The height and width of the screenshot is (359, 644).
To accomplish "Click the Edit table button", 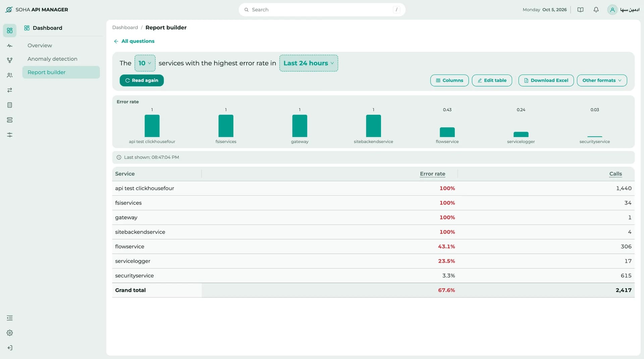I will [492, 81].
